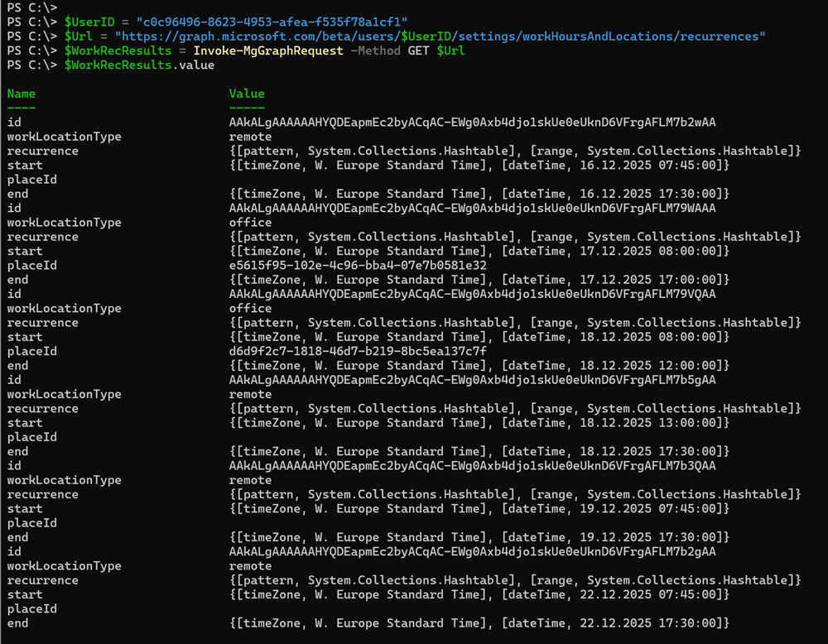Click the Value column header
This screenshot has width=828, height=644.
[x=247, y=94]
